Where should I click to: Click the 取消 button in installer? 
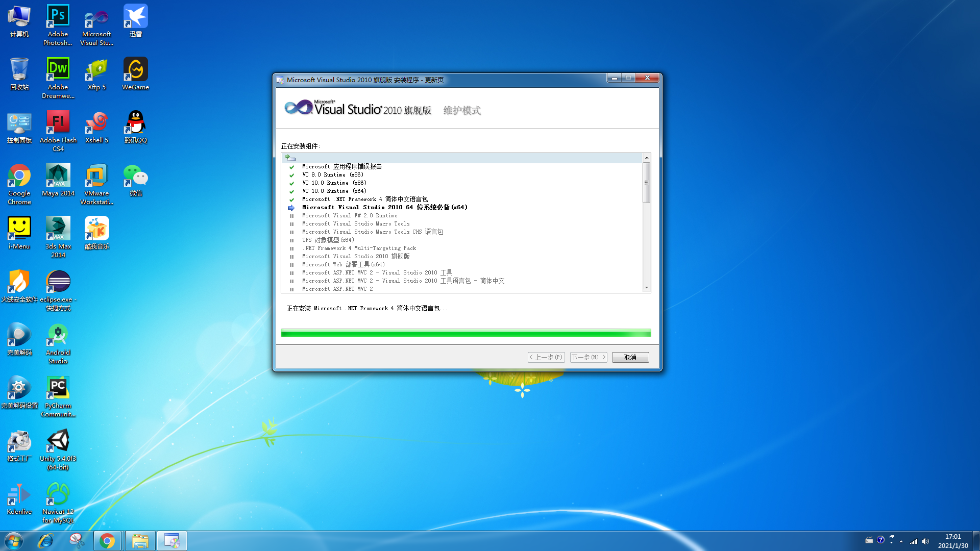(630, 357)
